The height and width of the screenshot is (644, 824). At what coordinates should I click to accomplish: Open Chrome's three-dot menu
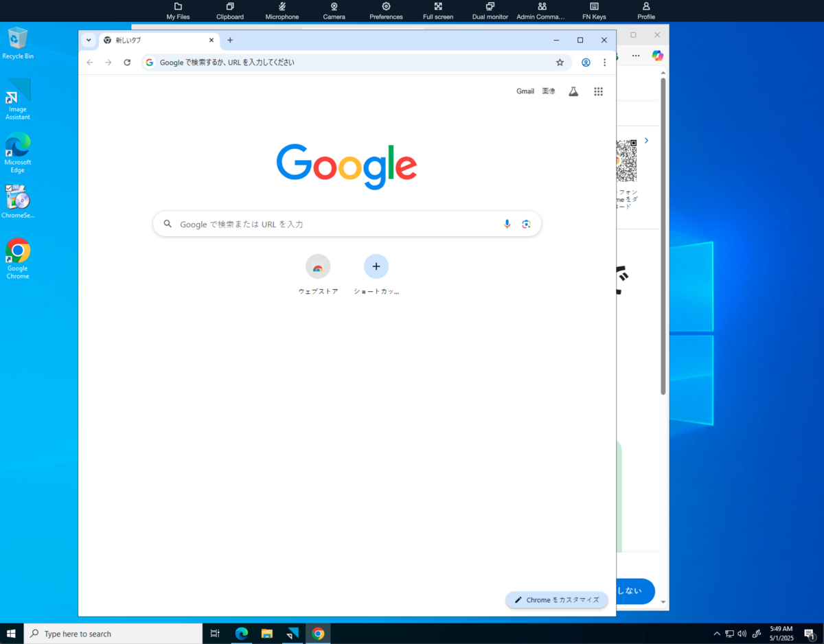[605, 62]
